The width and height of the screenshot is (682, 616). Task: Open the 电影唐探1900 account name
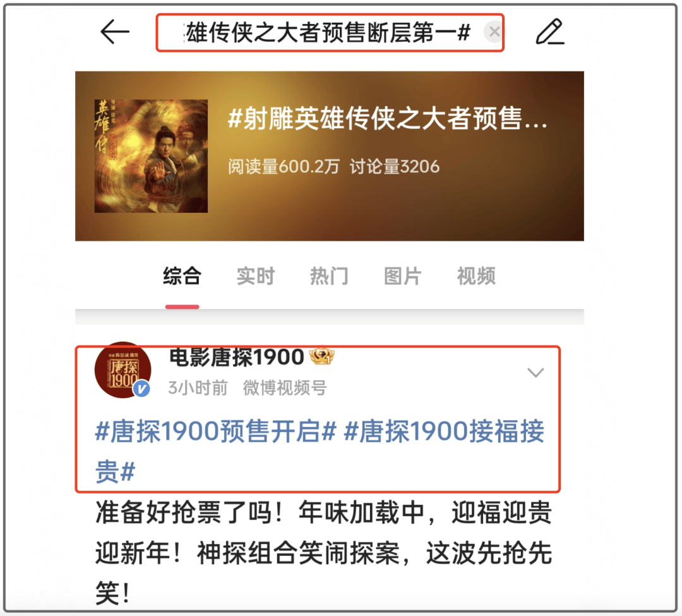[x=236, y=358]
